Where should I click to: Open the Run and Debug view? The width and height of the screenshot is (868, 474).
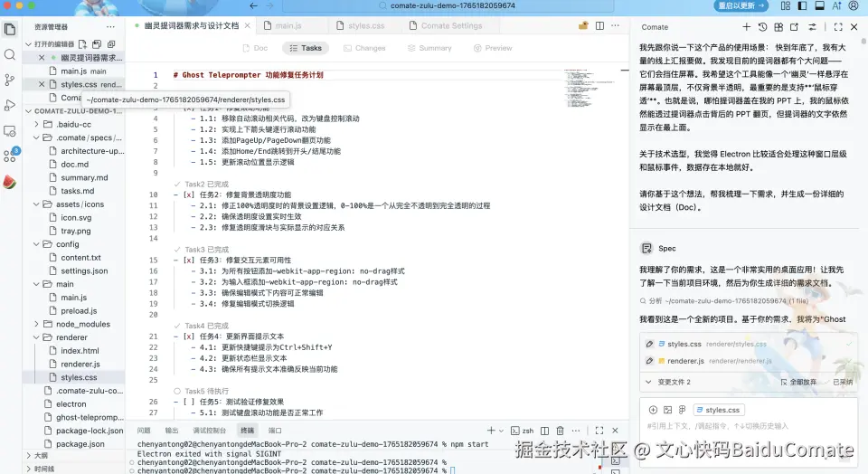[x=10, y=105]
